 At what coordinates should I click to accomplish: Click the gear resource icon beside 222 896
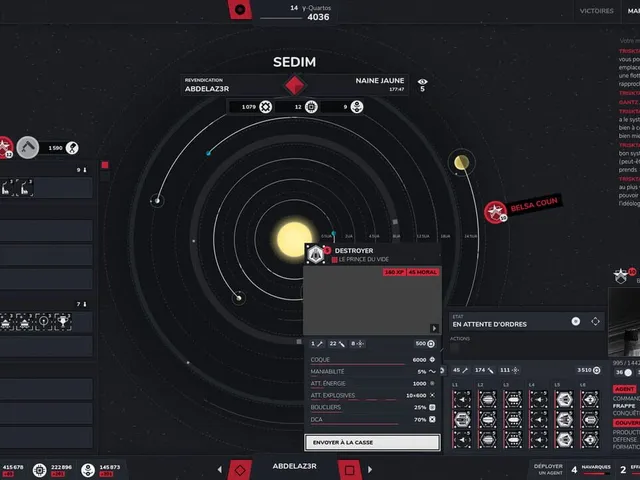pos(40,470)
